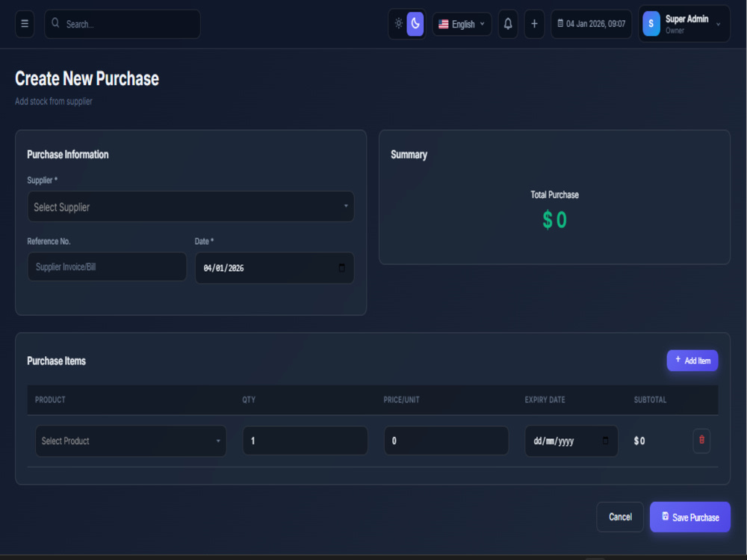Click the blue S avatar
The image size is (747, 560).
click(651, 24)
